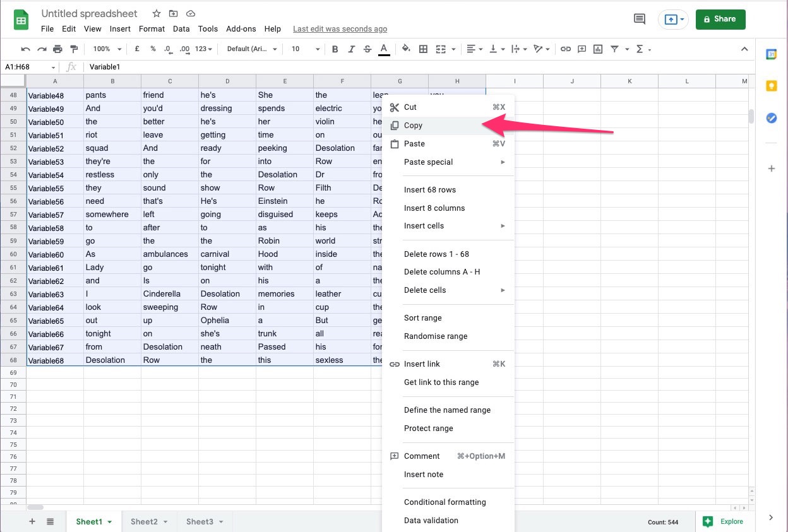Image resolution: width=788 pixels, height=532 pixels.
Task: Click the name box showing A1:H68
Action: (x=30, y=67)
